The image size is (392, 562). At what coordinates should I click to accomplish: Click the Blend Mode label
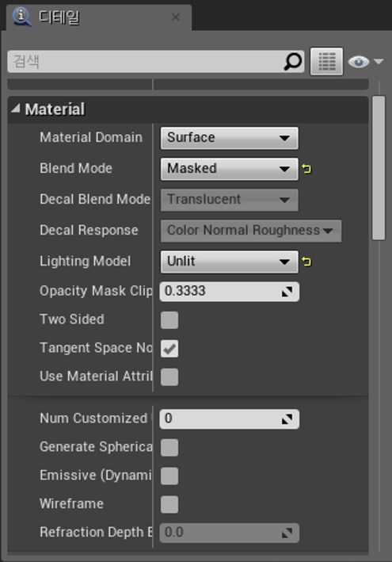[76, 169]
